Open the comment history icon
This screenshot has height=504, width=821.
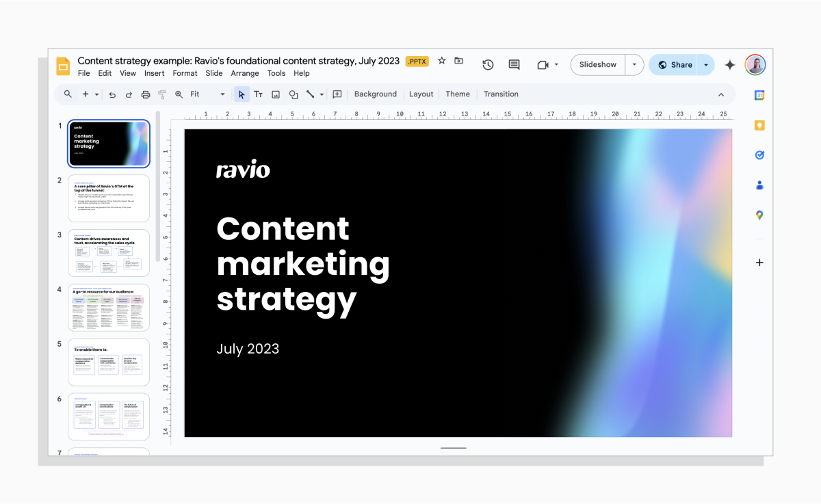(514, 64)
